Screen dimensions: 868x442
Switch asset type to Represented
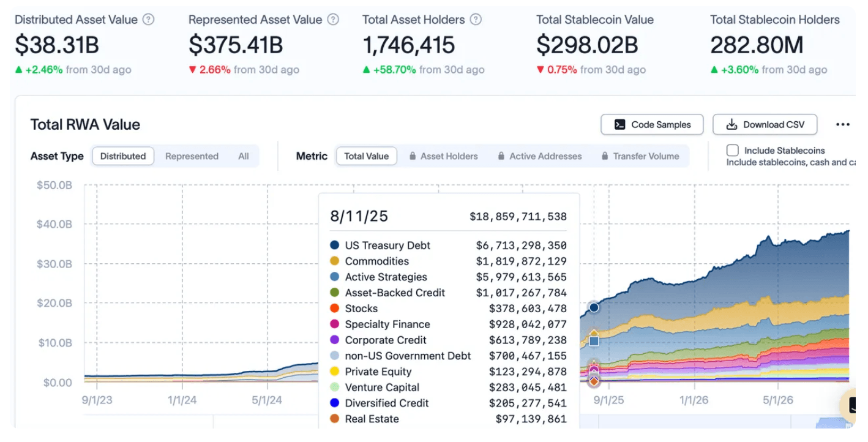pyautogui.click(x=192, y=156)
